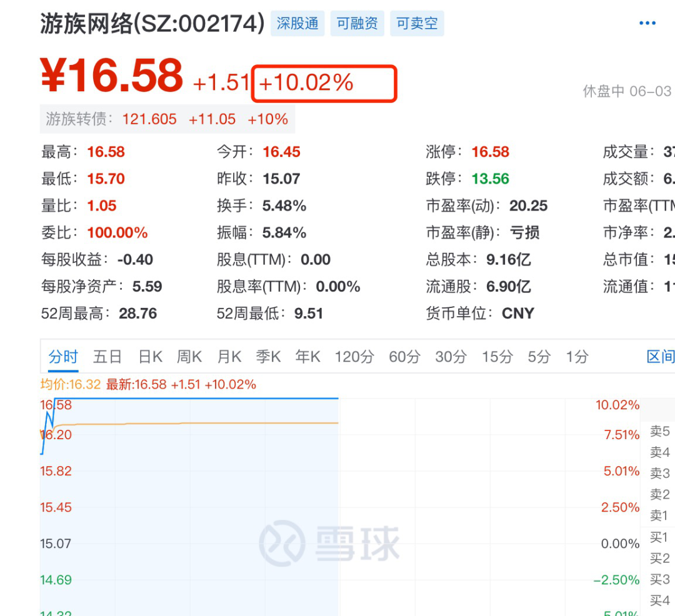Click the 货币单位 value CNY

pos(518,313)
